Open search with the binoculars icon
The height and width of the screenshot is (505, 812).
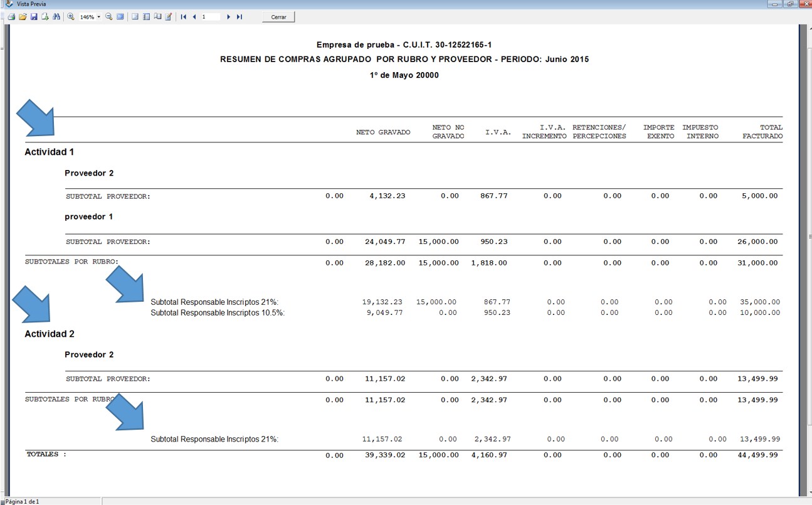click(x=56, y=17)
